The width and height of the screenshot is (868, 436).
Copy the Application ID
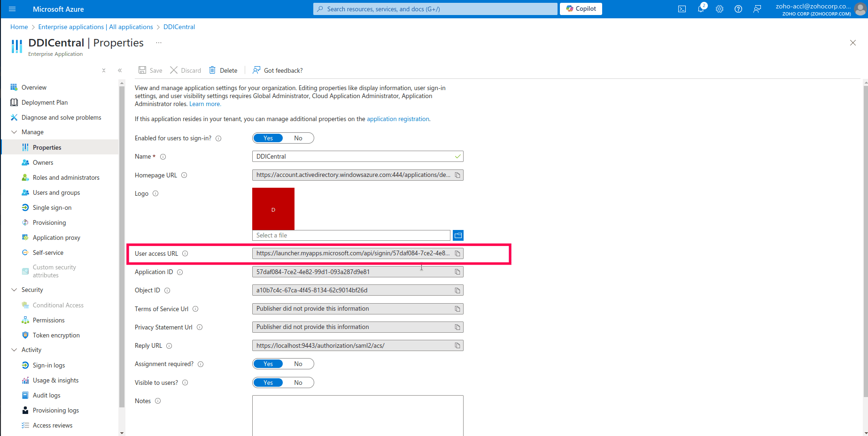pos(457,272)
